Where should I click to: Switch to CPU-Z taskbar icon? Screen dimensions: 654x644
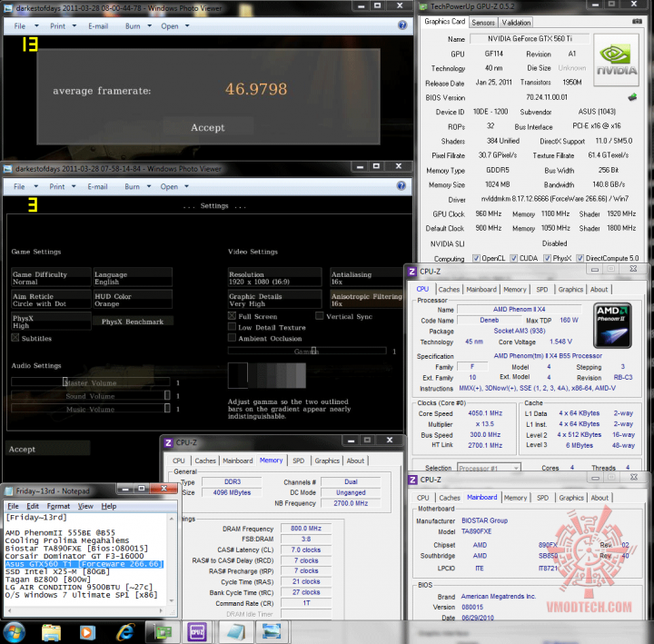click(x=197, y=633)
